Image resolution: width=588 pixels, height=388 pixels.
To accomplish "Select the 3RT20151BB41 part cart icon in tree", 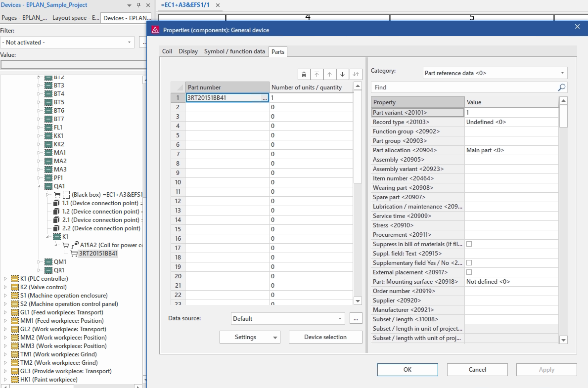I will 74,254.
